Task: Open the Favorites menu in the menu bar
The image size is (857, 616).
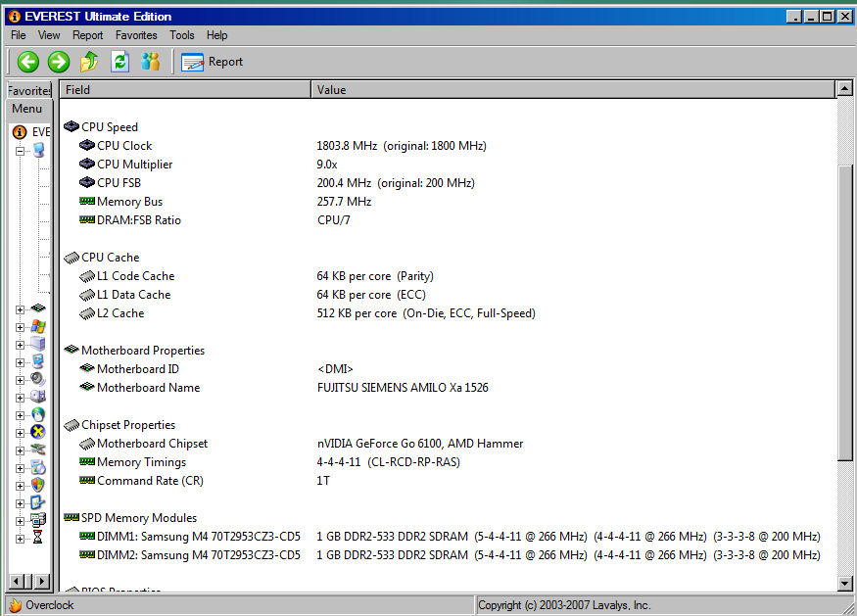Action: point(136,35)
